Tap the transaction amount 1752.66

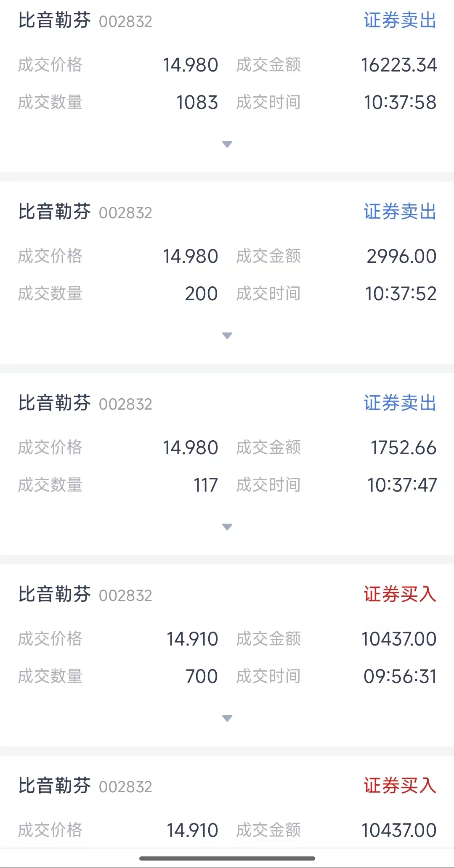(x=403, y=448)
